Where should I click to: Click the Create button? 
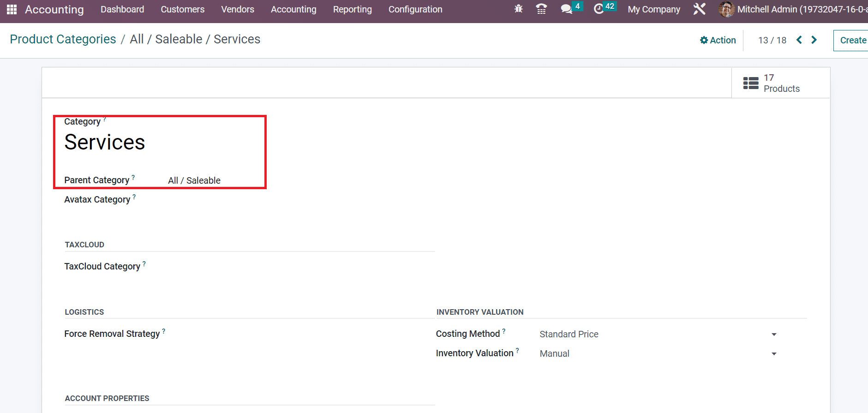coord(851,40)
